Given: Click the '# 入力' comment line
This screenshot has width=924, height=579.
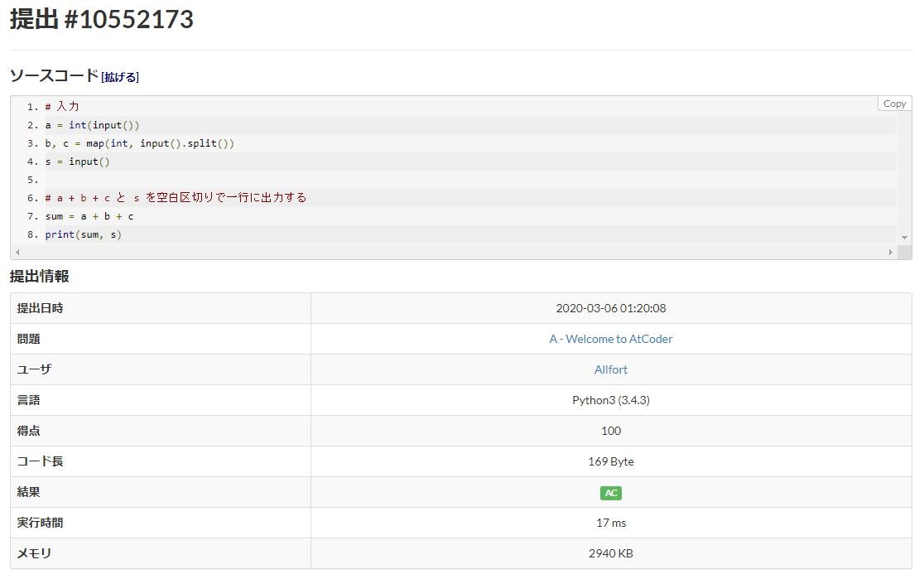Looking at the screenshot, I should pos(62,107).
